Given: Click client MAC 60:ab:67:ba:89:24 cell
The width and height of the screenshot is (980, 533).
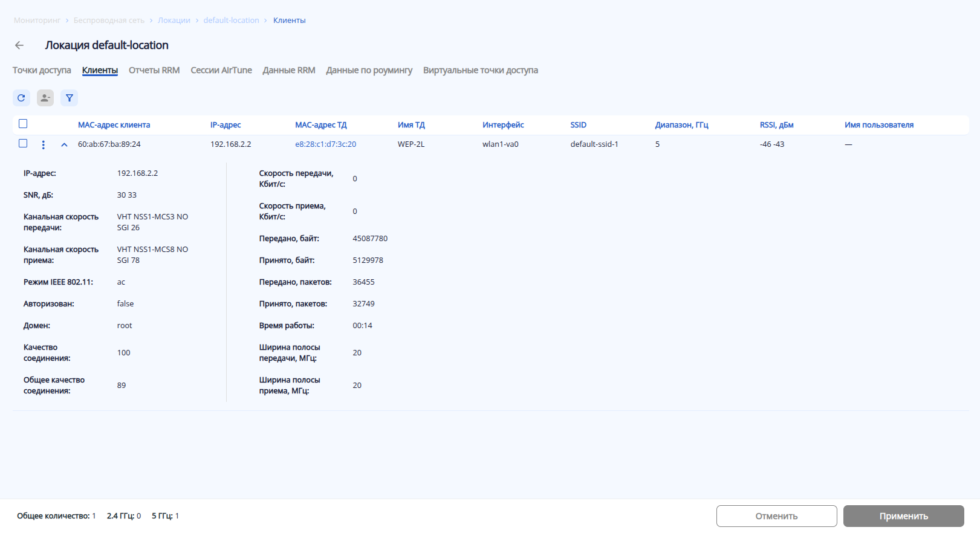Looking at the screenshot, I should tap(109, 144).
